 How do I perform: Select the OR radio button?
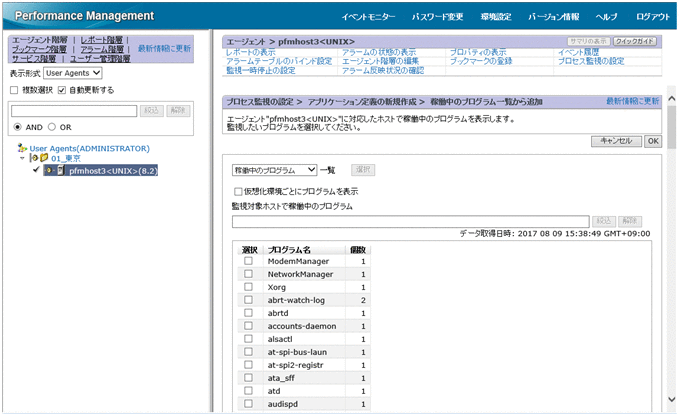click(52, 127)
